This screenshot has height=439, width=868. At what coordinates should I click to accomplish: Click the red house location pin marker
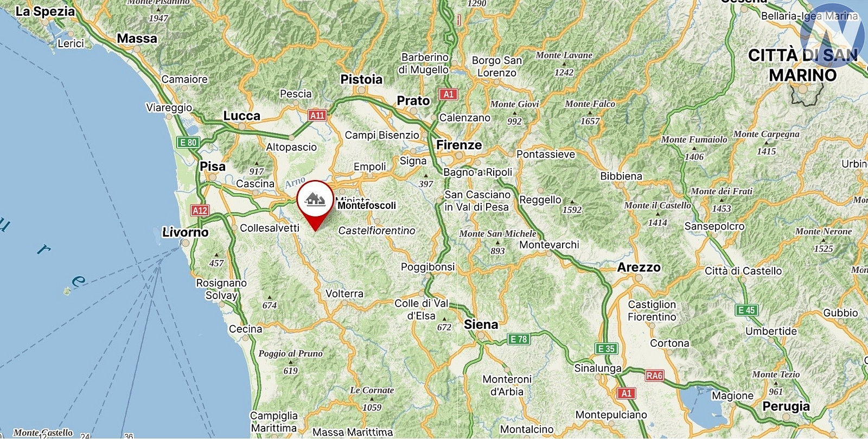[315, 206]
